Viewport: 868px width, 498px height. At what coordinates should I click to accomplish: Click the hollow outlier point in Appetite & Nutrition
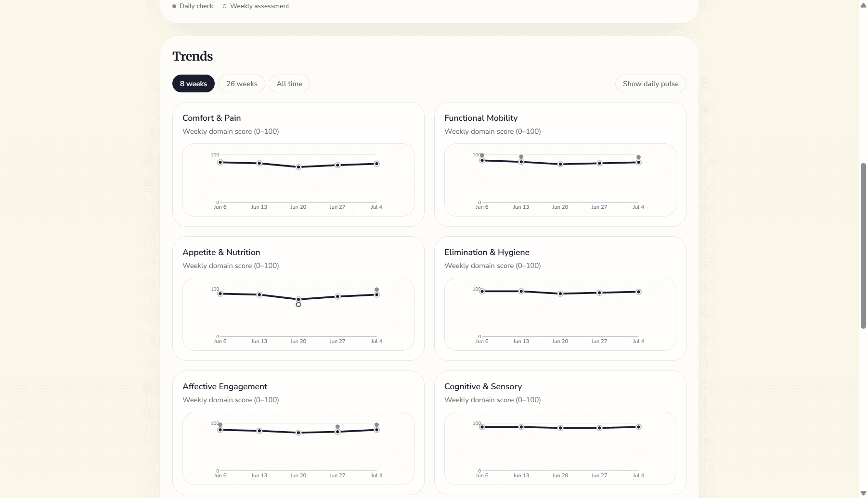(298, 305)
